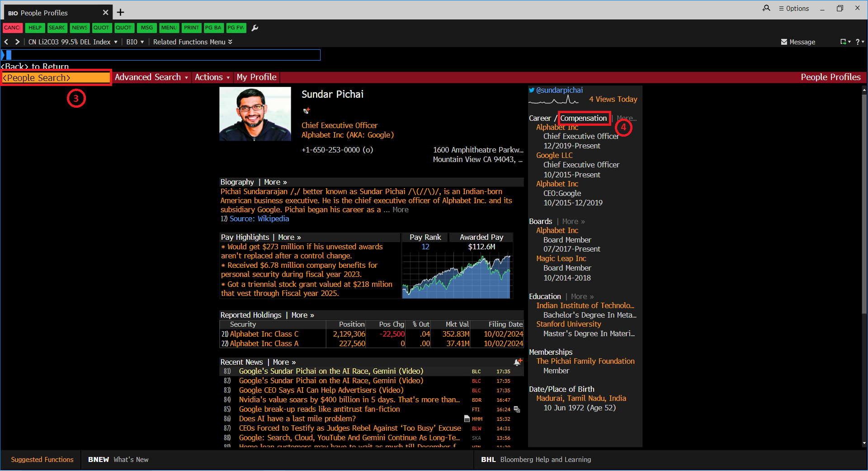Viewport: 868px width, 471px height.
Task: Expand Education via its More link
Action: (582, 296)
